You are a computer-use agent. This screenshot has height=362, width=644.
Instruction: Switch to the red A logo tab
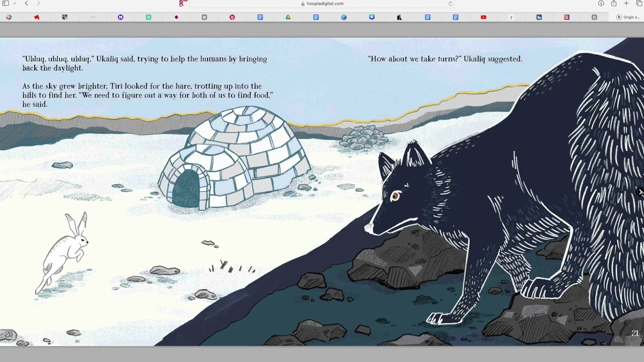pos(37,17)
